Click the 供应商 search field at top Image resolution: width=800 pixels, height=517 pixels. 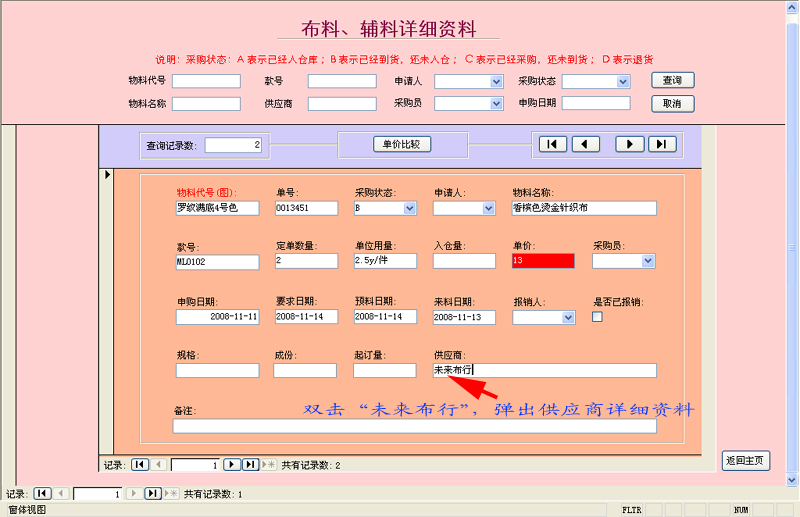pyautogui.click(x=342, y=104)
